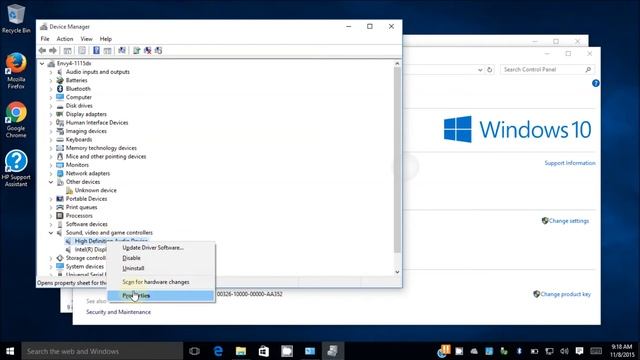Screen dimensions: 640x360
Task: Click the Microsoft Edge taskbar icon
Action: [218, 351]
